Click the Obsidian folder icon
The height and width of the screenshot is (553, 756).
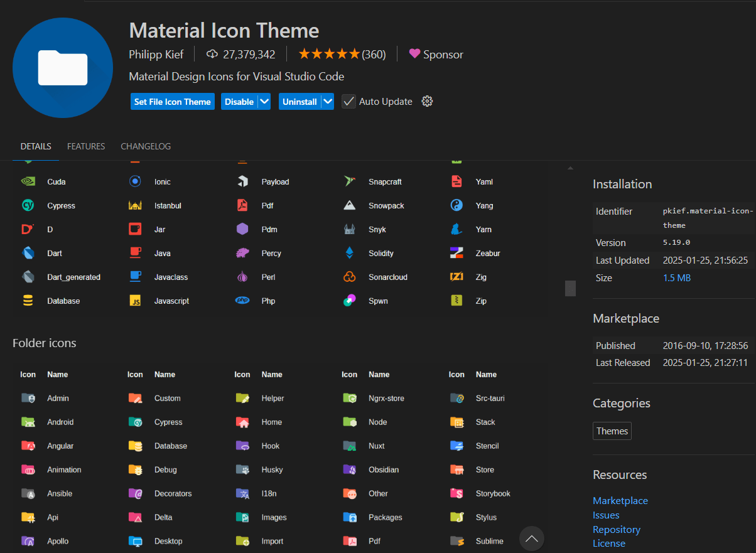coord(350,470)
